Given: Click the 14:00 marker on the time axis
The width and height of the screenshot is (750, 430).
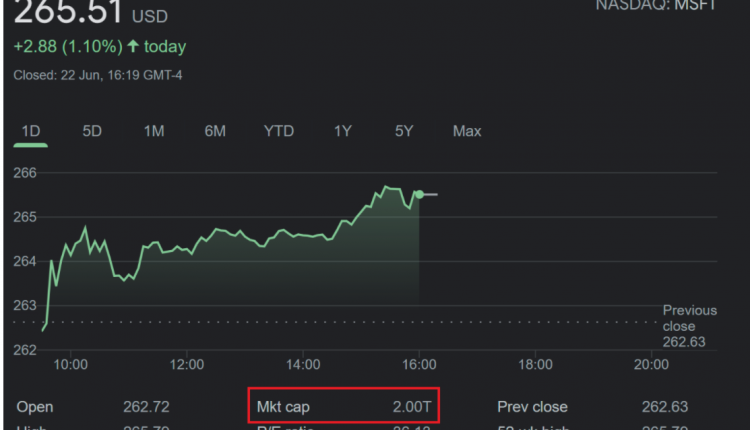Looking at the screenshot, I should point(303,364).
